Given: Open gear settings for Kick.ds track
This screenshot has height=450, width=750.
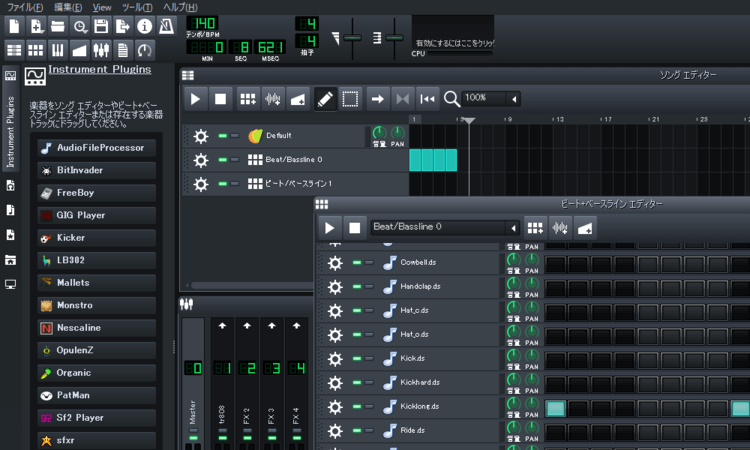Looking at the screenshot, I should (x=333, y=357).
